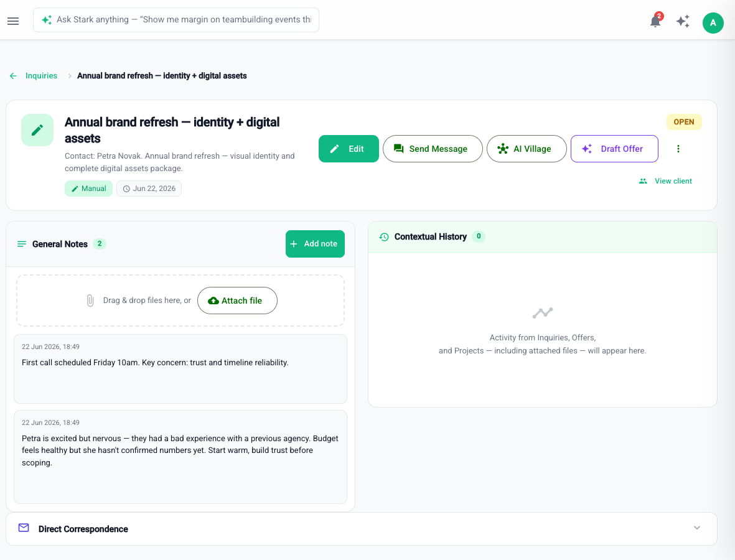Expand the Direct Correspondence section
The height and width of the screenshot is (560, 735).
point(697,528)
